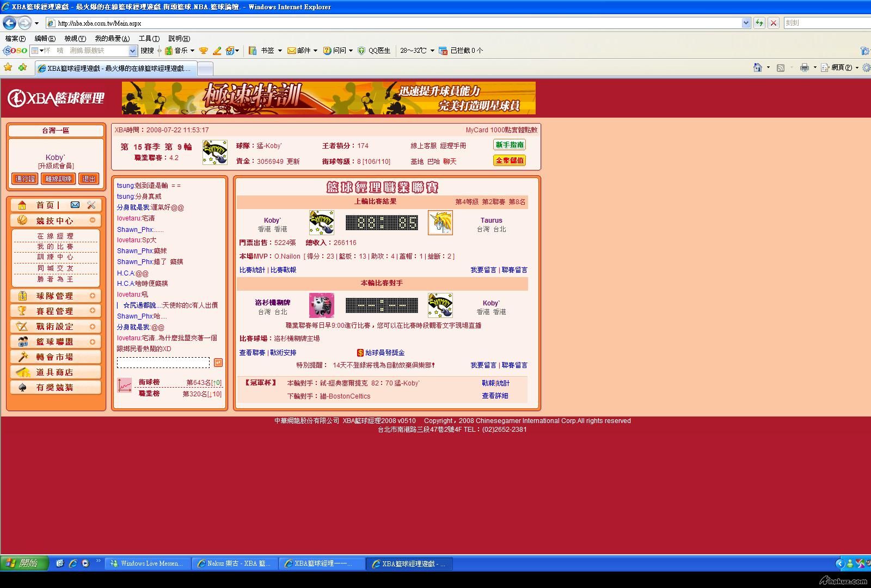This screenshot has height=588, width=871.
Task: Open the 书签 bookmarks dropdown
Action: (x=280, y=51)
